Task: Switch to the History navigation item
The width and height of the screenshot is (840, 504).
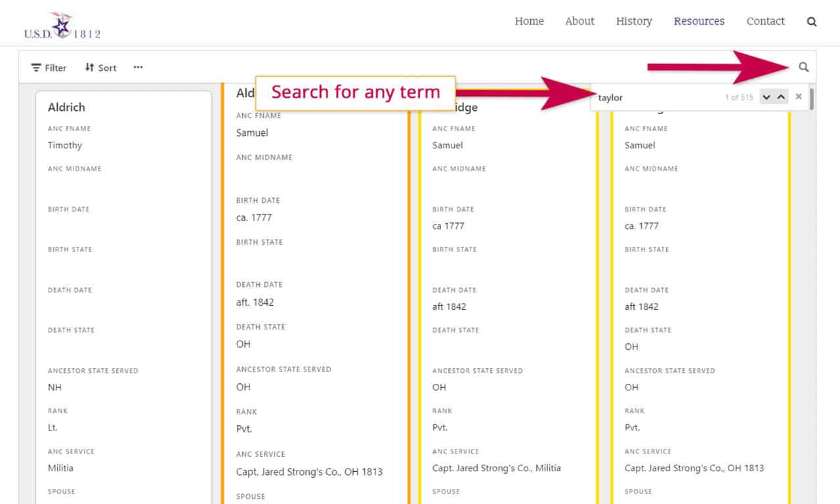Action: coord(633,21)
